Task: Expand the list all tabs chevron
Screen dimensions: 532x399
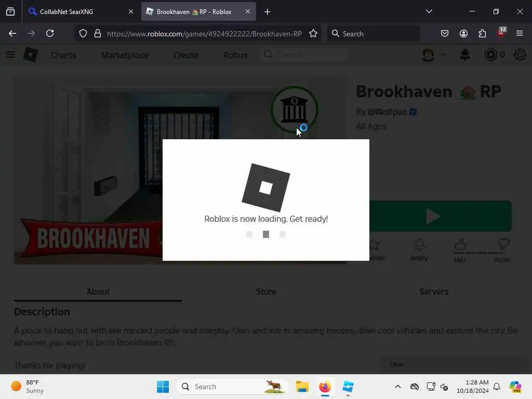Action: [429, 11]
